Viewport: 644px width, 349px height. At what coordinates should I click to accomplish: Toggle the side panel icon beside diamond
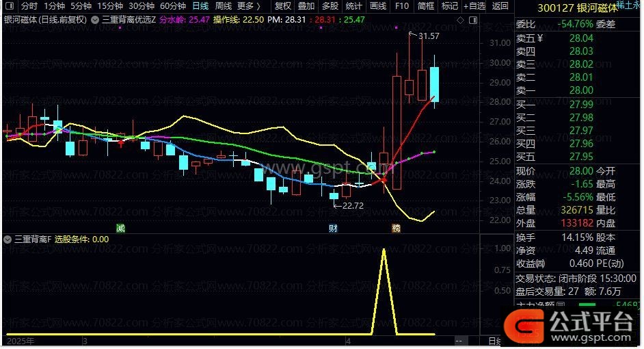[473, 20]
